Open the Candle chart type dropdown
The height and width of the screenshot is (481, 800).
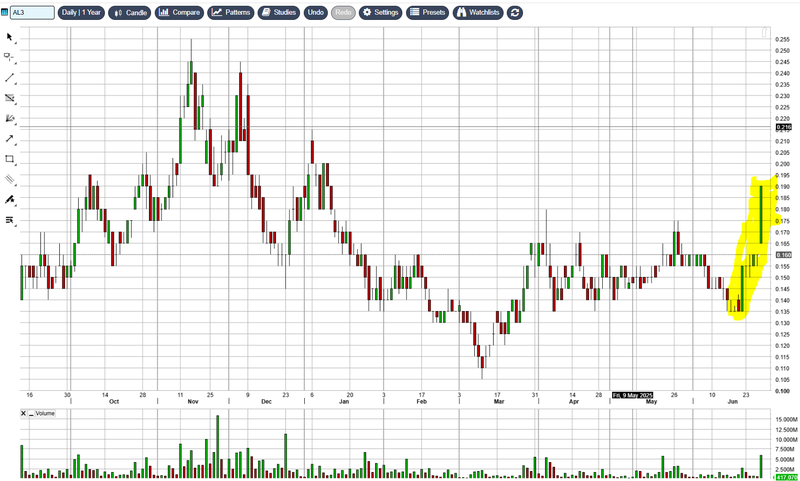[130, 13]
